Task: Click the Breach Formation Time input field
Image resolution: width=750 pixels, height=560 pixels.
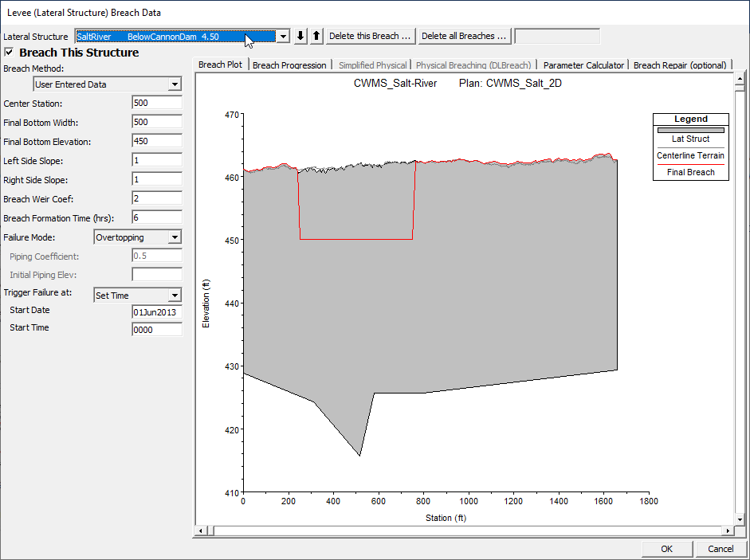Action: pos(157,217)
